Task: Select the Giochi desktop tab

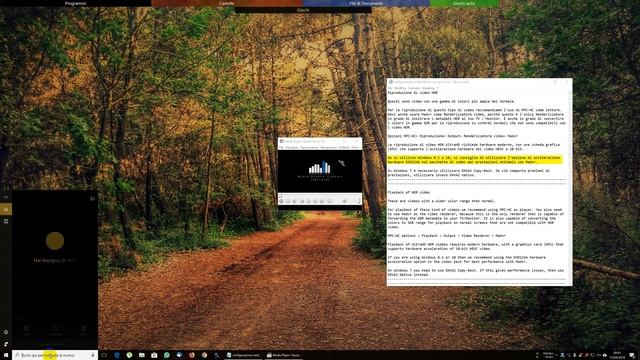Action: (x=303, y=10)
